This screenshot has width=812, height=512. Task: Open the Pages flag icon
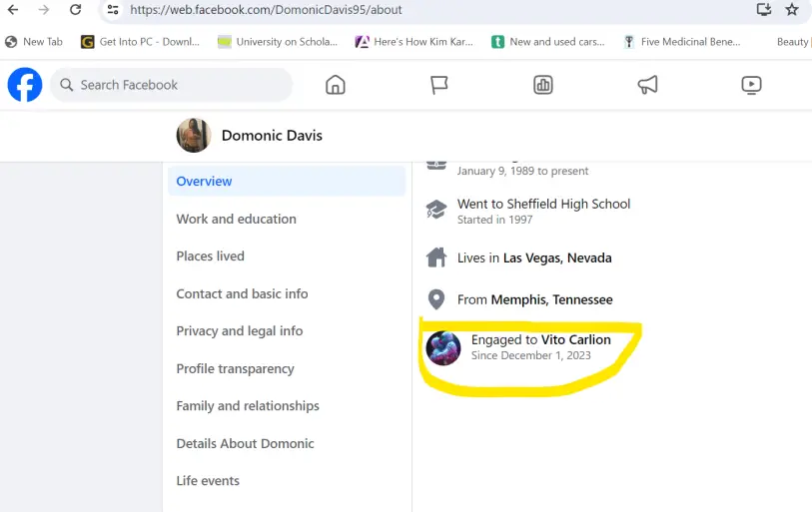439,85
